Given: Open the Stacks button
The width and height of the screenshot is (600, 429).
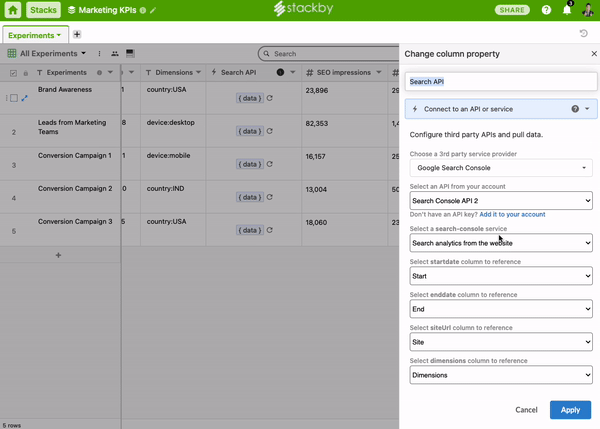Looking at the screenshot, I should [x=43, y=10].
